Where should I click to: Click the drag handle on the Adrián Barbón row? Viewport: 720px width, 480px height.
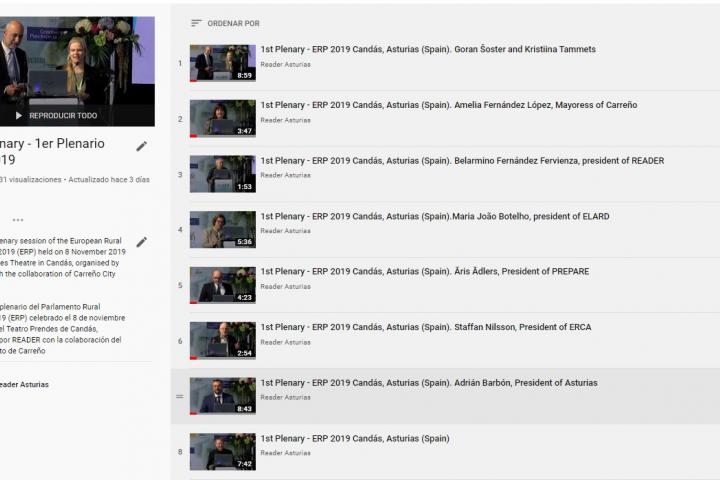click(x=180, y=397)
